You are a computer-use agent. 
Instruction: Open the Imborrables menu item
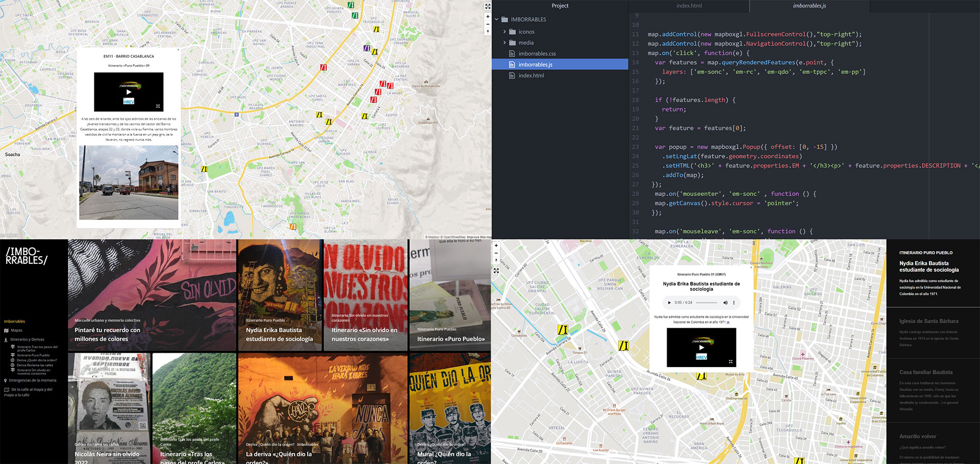[14, 322]
